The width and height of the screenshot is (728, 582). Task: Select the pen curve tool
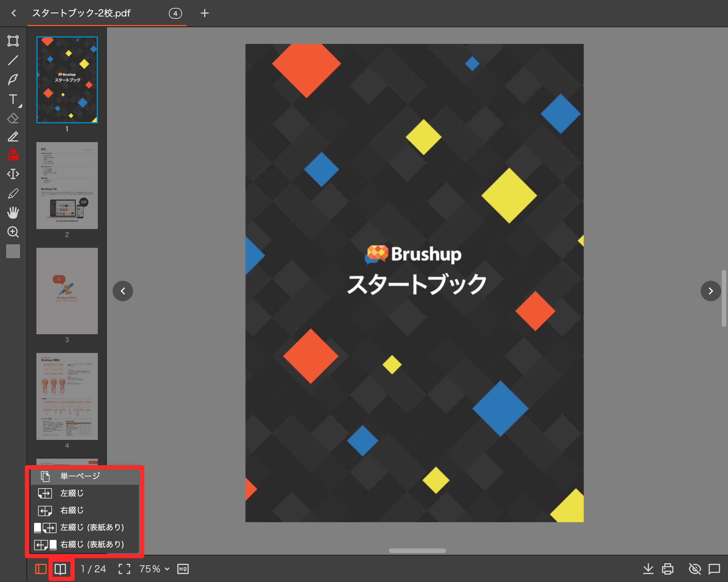(x=13, y=80)
